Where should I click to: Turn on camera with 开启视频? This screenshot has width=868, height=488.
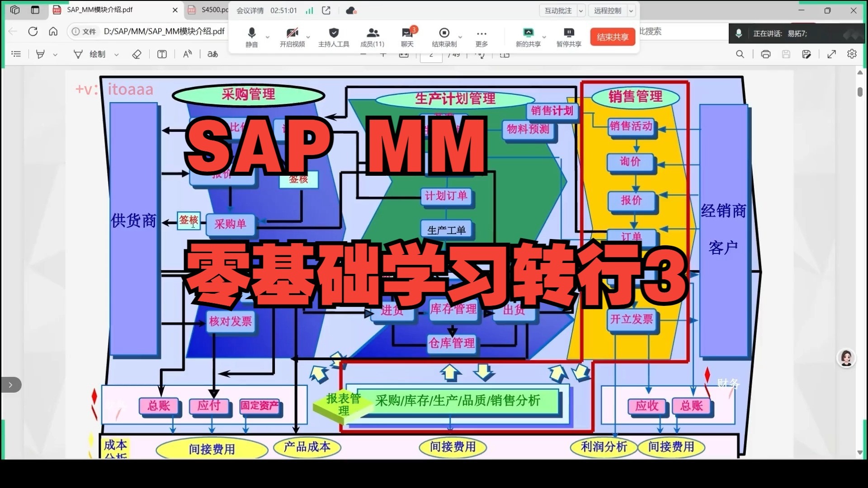click(292, 37)
